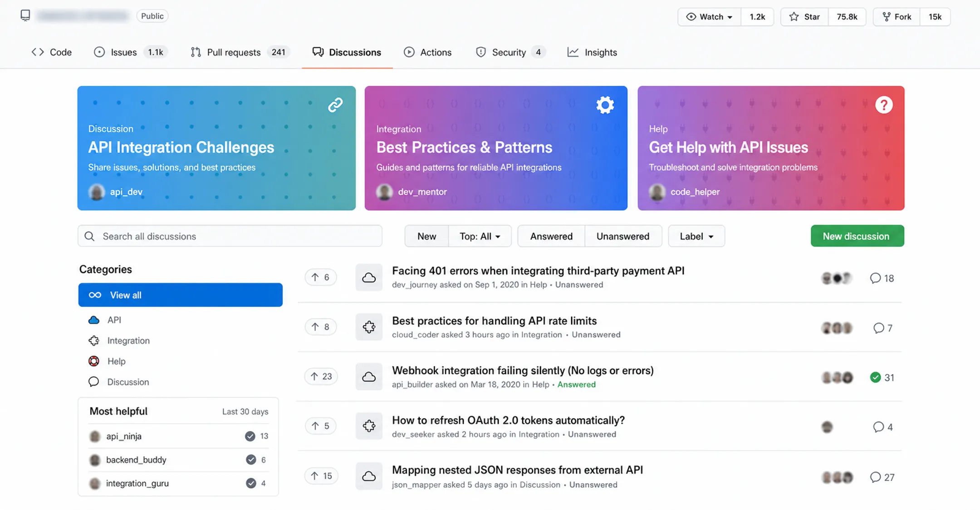Click the puzzle icon beside OAuth 2.0 tokens discussion
Screen dimensions: 980x510
pos(369,426)
